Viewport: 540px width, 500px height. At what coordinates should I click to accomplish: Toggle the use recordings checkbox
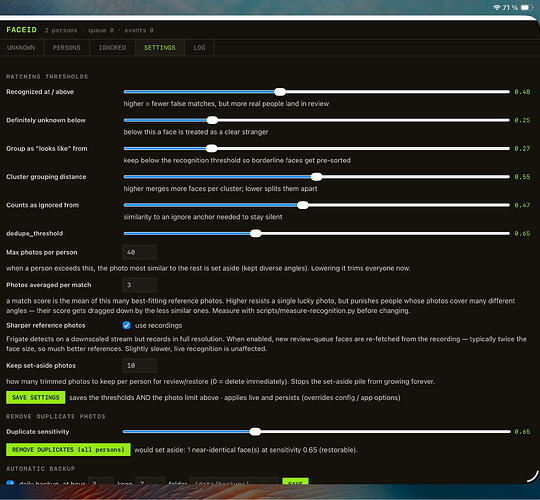tap(126, 325)
